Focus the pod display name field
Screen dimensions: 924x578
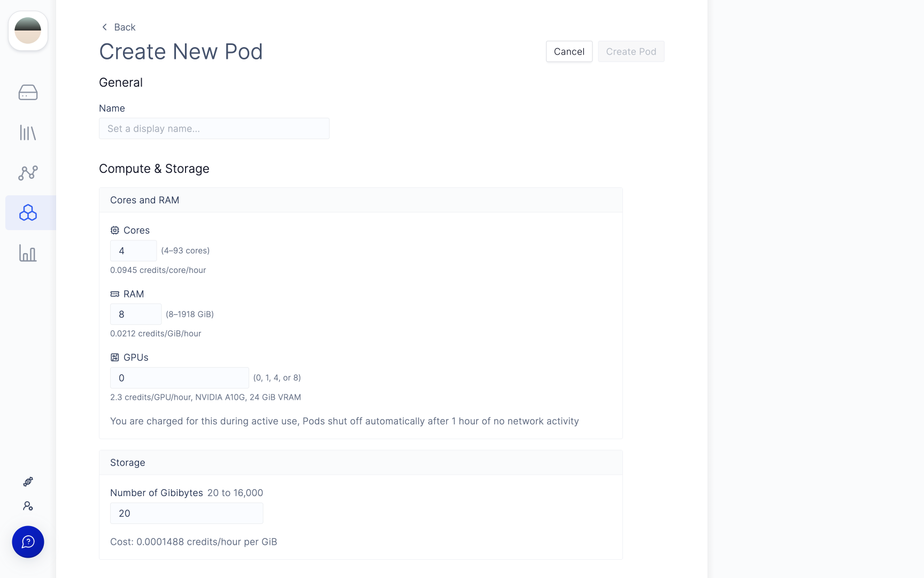point(214,128)
